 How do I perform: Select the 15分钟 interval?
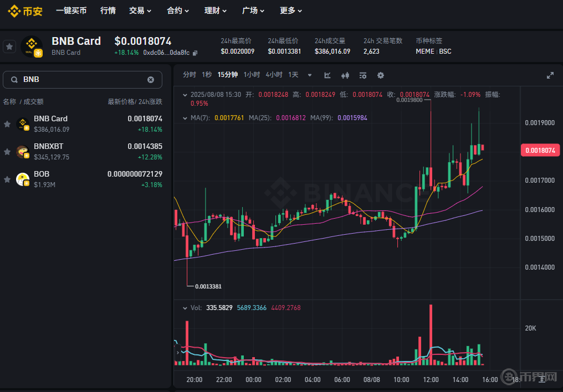[x=228, y=75]
